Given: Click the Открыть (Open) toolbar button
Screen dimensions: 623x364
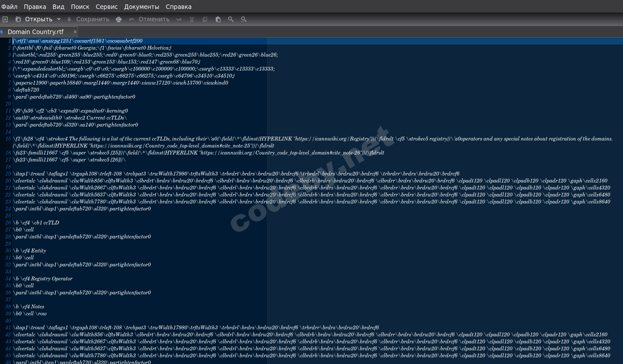Looking at the screenshot, I should [34, 19].
